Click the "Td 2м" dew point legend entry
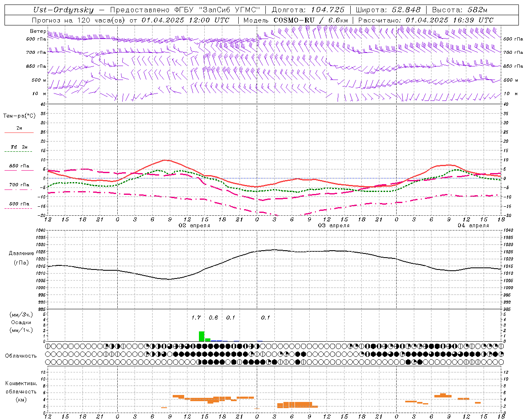Viewport: 525px width, 420px height. (x=19, y=147)
